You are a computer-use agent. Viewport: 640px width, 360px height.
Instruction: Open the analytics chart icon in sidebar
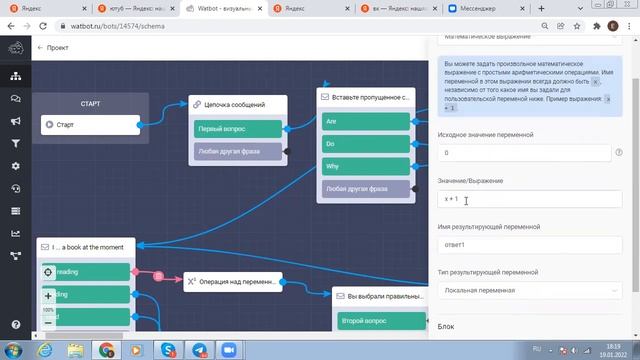click(16, 233)
